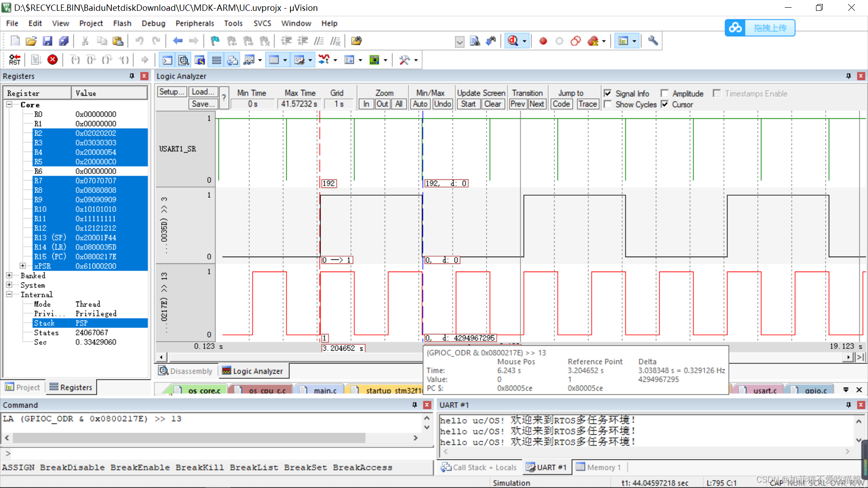Open the Configuration wrench icon
Screen dimensions: 868x488
[x=652, y=41]
